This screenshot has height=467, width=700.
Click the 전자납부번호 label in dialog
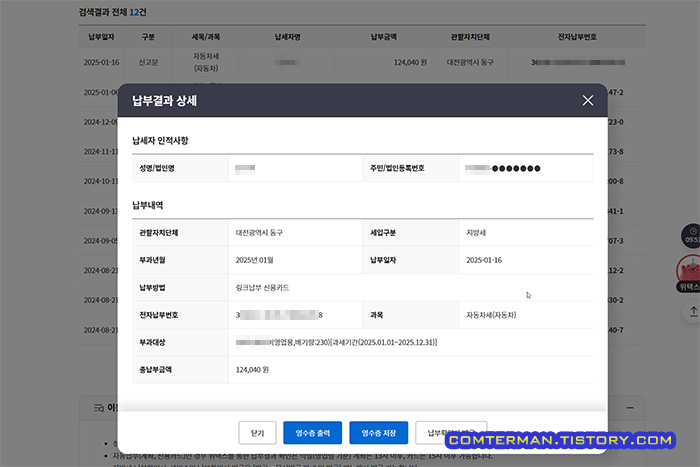coord(159,315)
